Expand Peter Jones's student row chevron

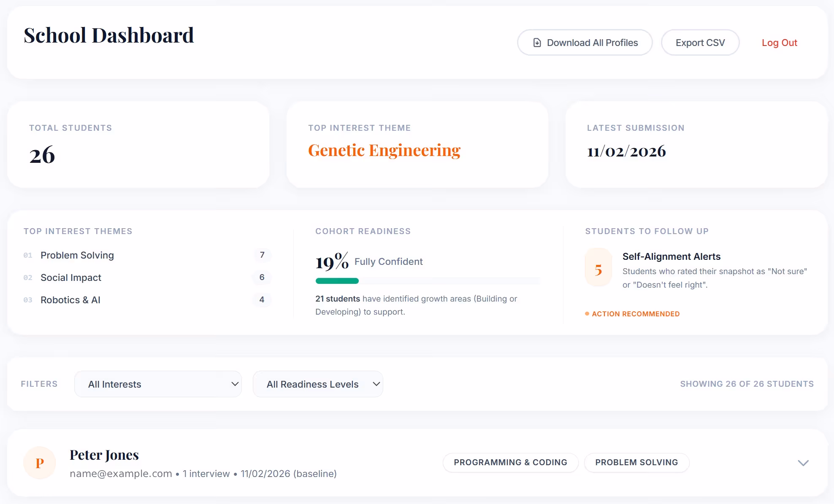click(x=803, y=463)
